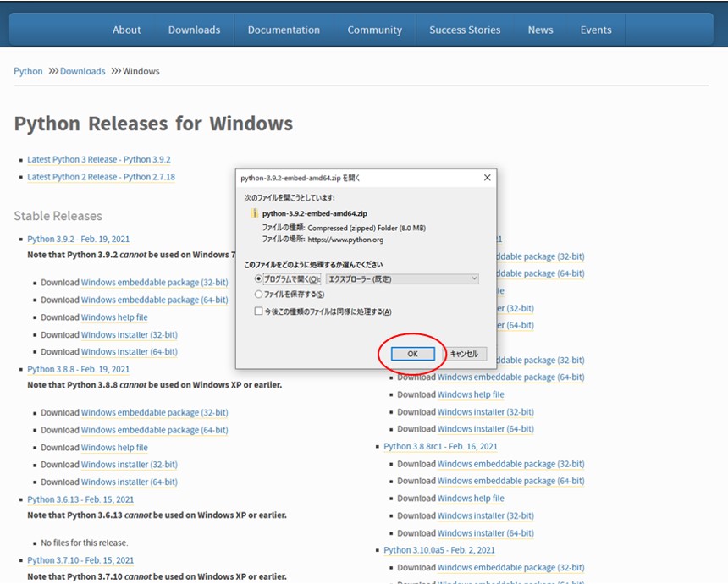This screenshot has width=728, height=584.
Task: Open the Python 3.9.2 - Feb. 19, 2021 release link
Action: click(x=79, y=239)
